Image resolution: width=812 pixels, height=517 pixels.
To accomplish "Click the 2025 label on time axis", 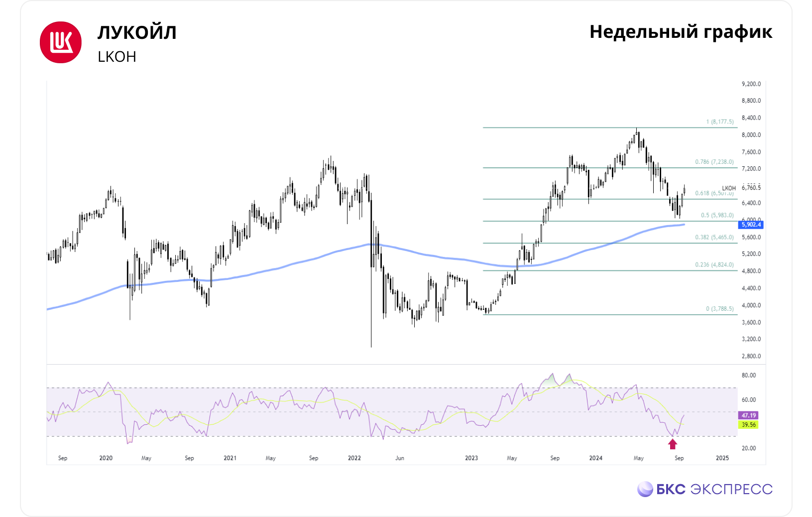I will click(x=722, y=458).
